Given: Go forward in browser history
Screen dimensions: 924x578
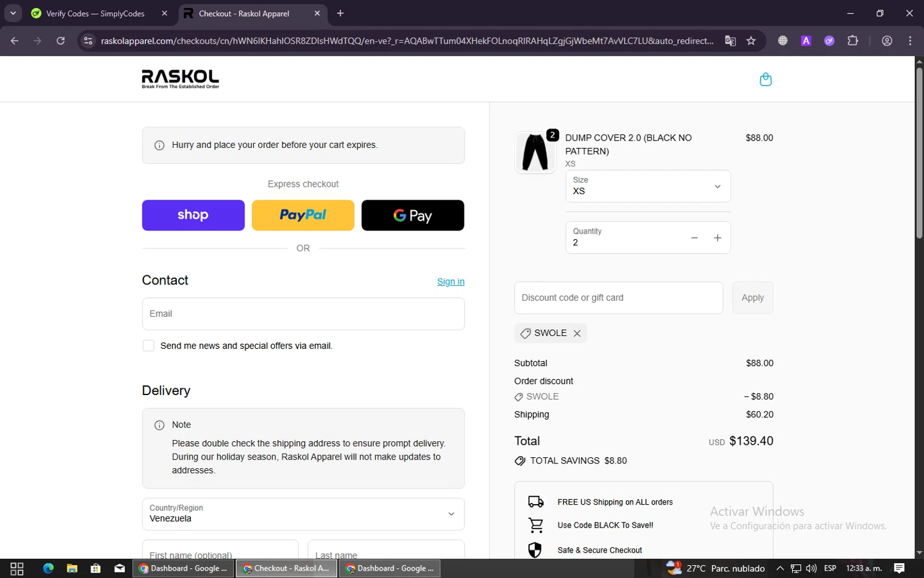Looking at the screenshot, I should [x=38, y=41].
